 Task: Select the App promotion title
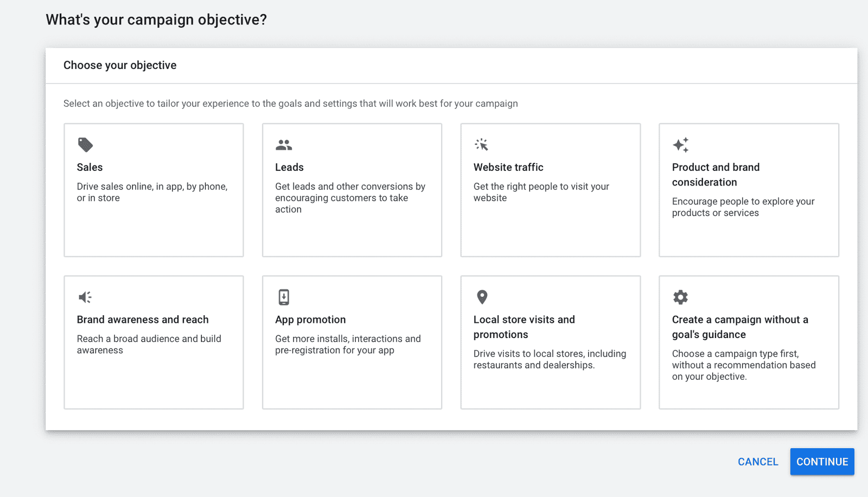[x=310, y=320]
